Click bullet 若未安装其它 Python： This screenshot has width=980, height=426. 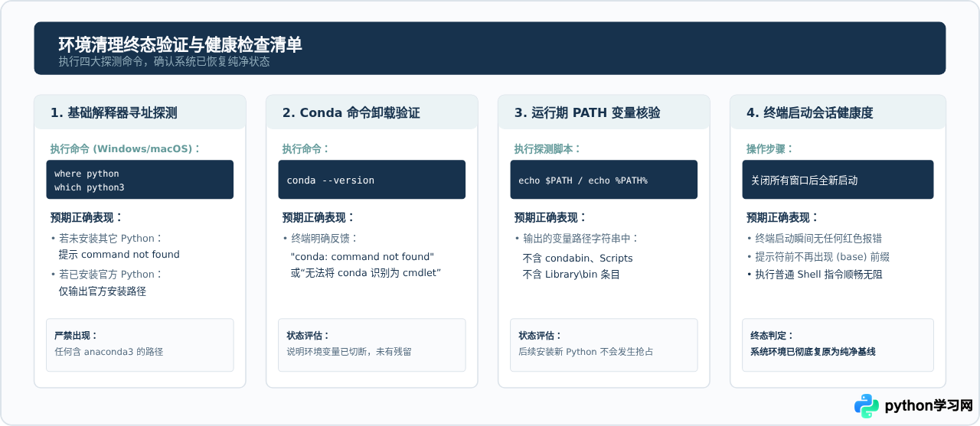tap(107, 238)
